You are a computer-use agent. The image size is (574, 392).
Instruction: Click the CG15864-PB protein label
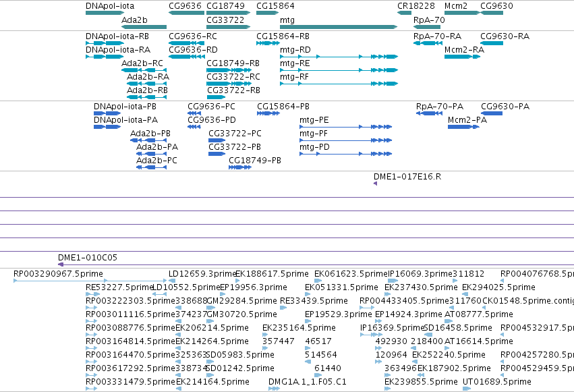tap(283, 107)
